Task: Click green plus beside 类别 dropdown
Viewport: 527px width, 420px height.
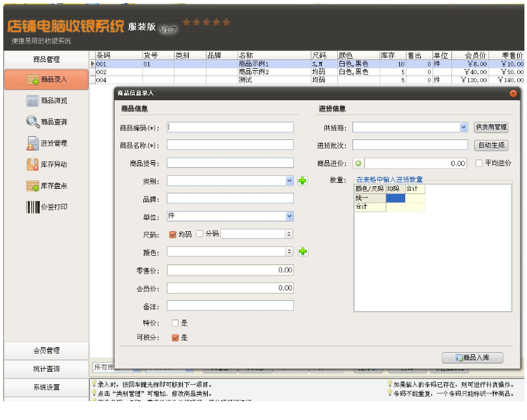Action: (303, 180)
